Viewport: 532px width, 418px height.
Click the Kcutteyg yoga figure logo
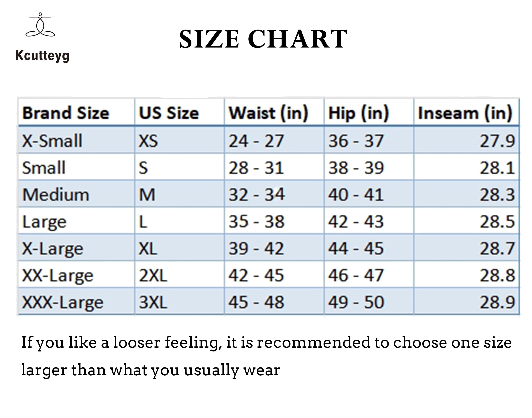pos(40,25)
